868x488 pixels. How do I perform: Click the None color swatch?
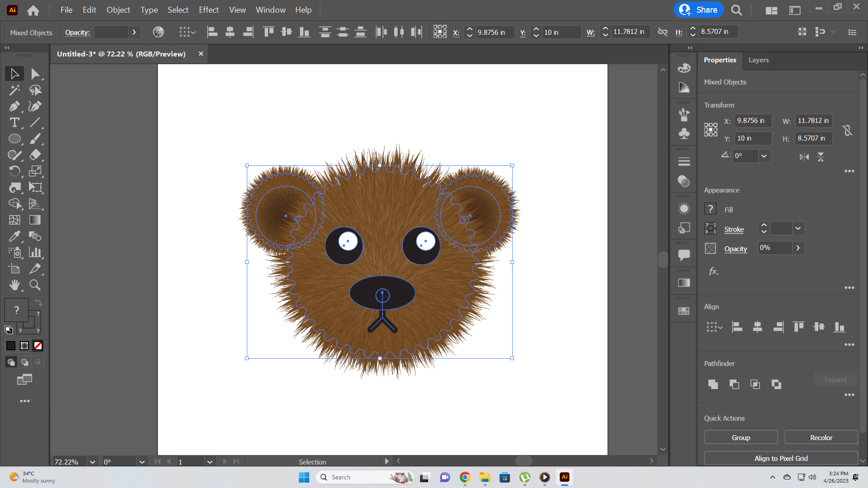point(38,346)
